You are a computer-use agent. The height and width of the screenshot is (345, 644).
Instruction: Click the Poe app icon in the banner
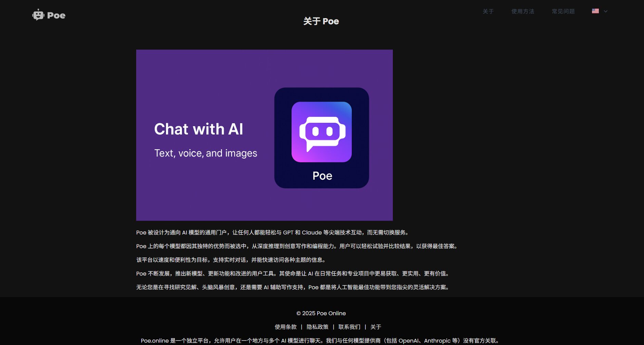click(x=321, y=137)
